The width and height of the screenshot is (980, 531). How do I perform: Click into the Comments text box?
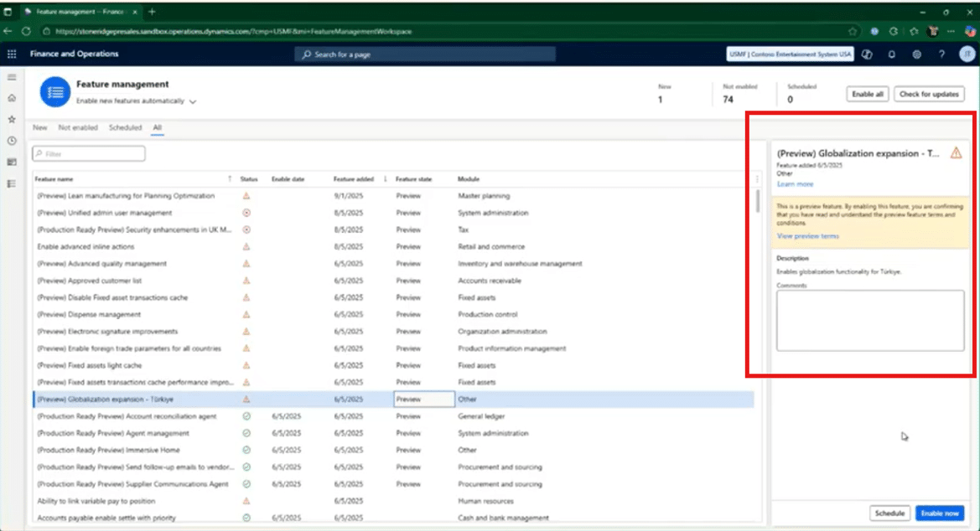click(x=869, y=320)
